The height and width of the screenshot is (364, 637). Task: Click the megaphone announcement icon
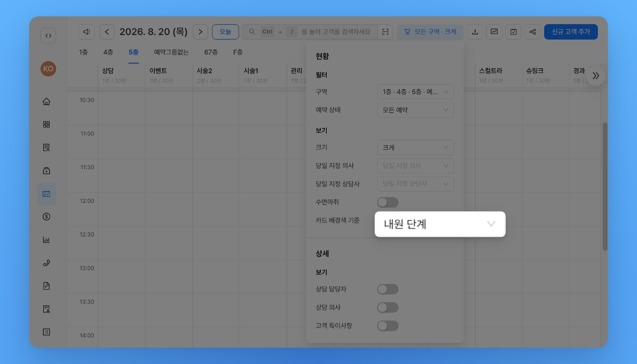pos(86,32)
